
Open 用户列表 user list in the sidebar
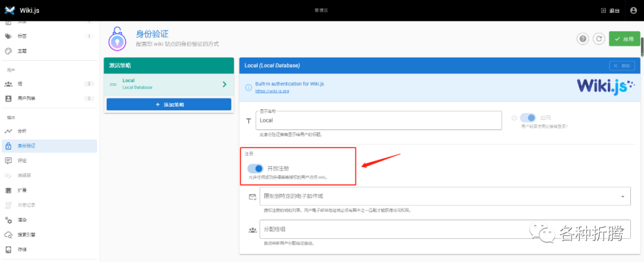[48, 98]
